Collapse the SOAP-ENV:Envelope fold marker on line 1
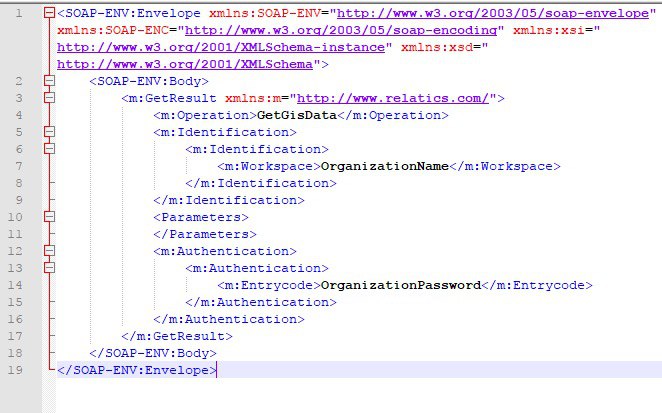 pos(49,13)
